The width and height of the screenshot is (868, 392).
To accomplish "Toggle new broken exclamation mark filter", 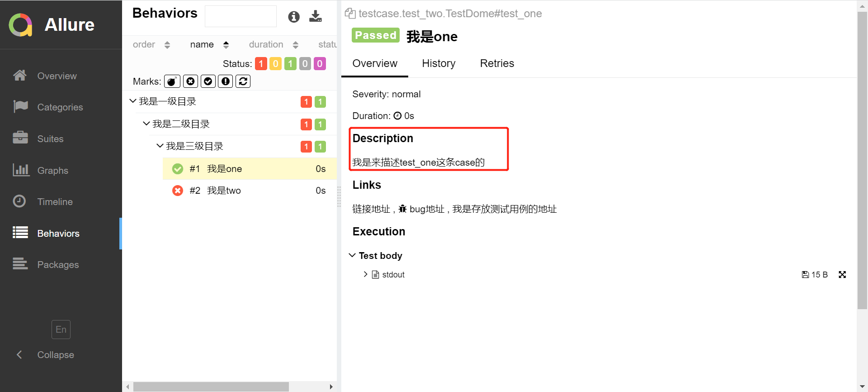I will pos(226,81).
